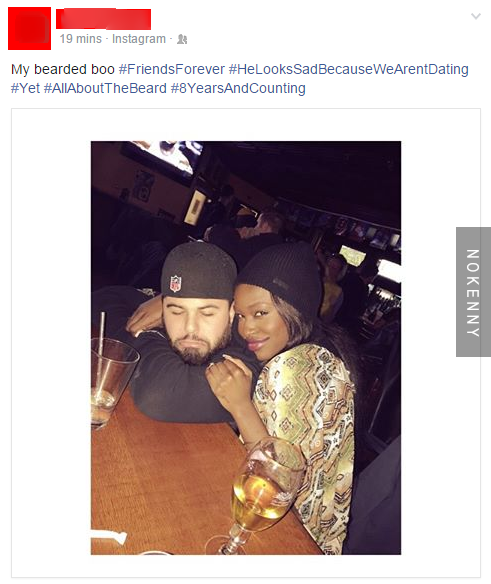
Task: Open the redacted poster profile picture
Action: pos(29,28)
